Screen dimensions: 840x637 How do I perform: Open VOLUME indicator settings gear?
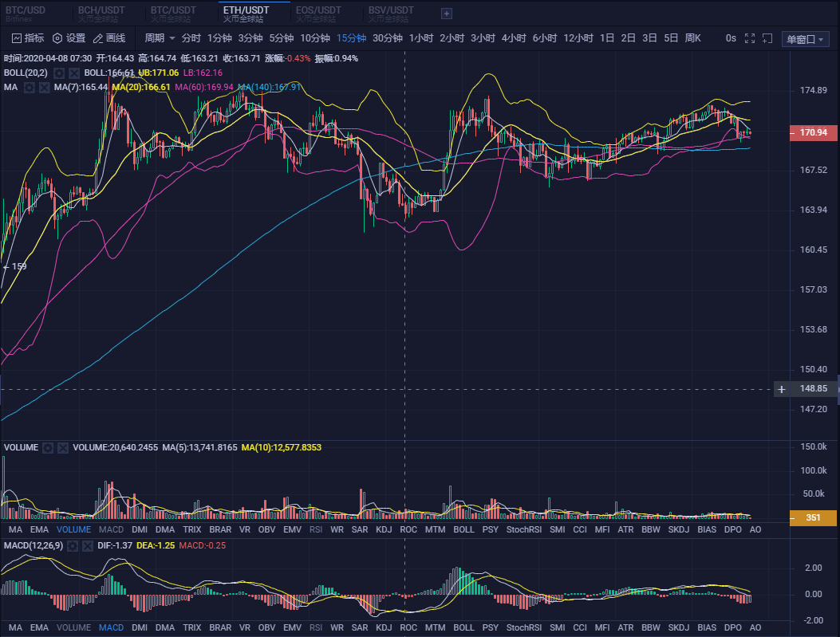48,448
